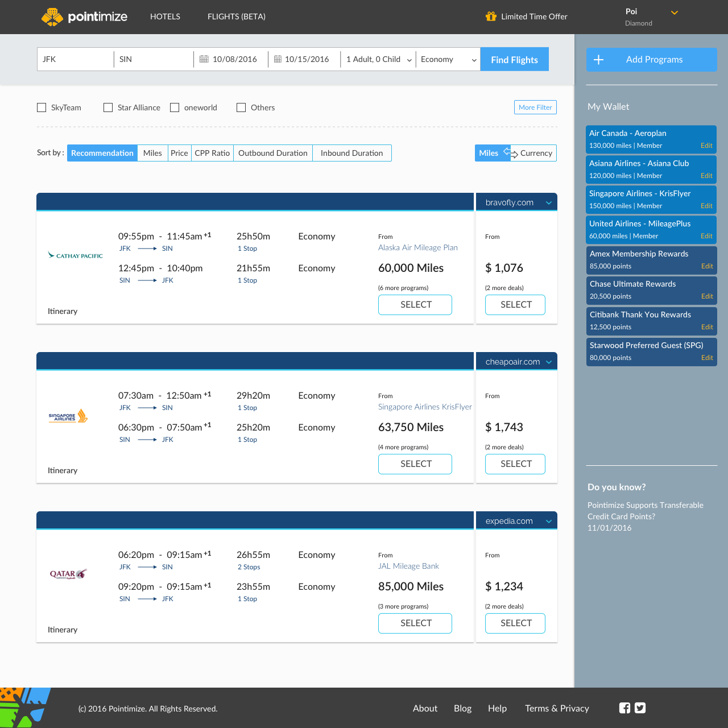Open the user account chevron menu
Image resolution: width=728 pixels, height=728 pixels.
pos(675,13)
